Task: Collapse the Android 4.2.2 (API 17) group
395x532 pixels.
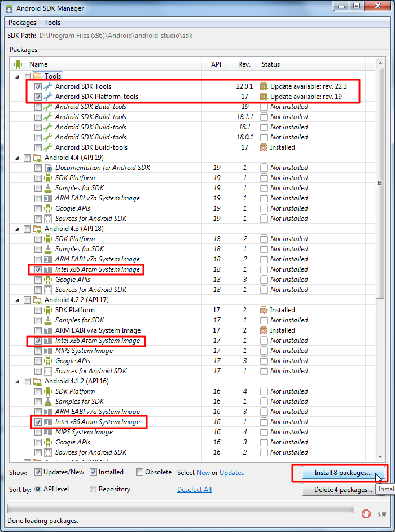Action: click(x=17, y=300)
